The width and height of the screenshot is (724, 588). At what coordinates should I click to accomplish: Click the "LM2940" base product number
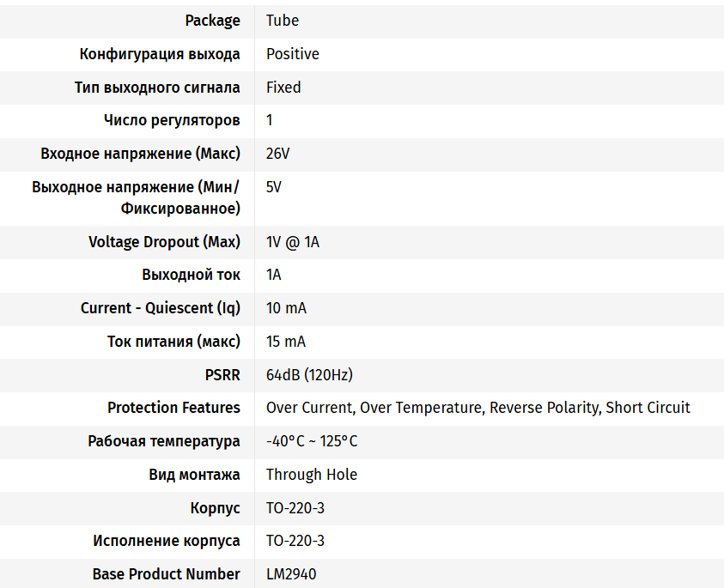291,574
